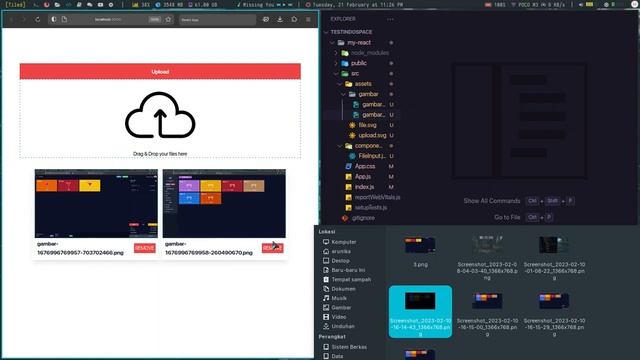Image resolution: width=640 pixels, height=360 pixels.
Task: Click the zoom level badge in address bar
Action: 155,19
